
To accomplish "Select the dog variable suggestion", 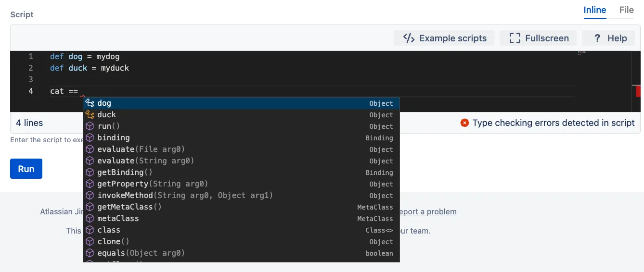I will pos(241,103).
